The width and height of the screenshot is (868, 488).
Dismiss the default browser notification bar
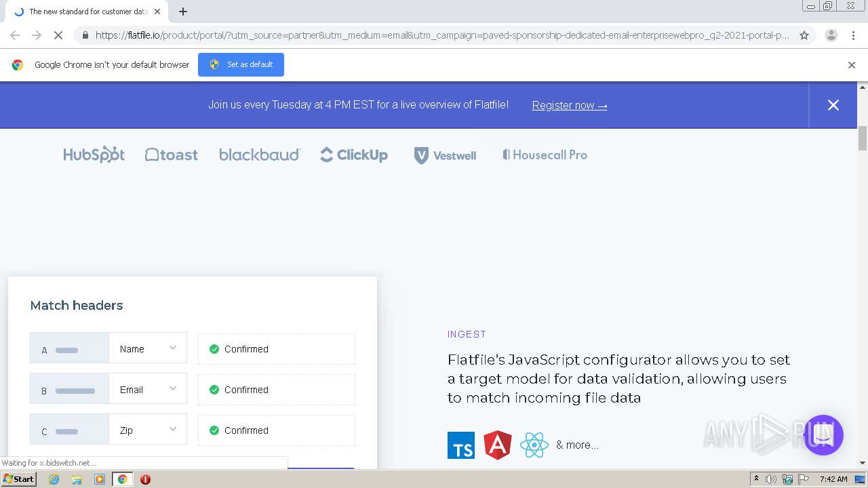point(852,65)
